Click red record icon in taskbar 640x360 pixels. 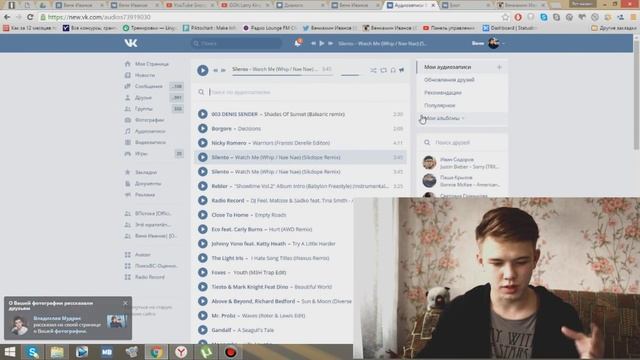pos(231,352)
